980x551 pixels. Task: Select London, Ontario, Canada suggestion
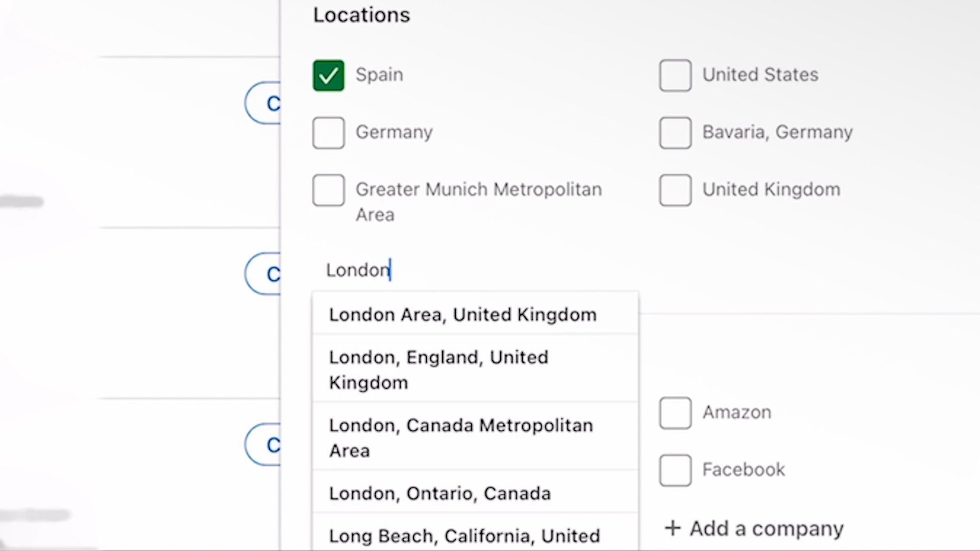(440, 493)
